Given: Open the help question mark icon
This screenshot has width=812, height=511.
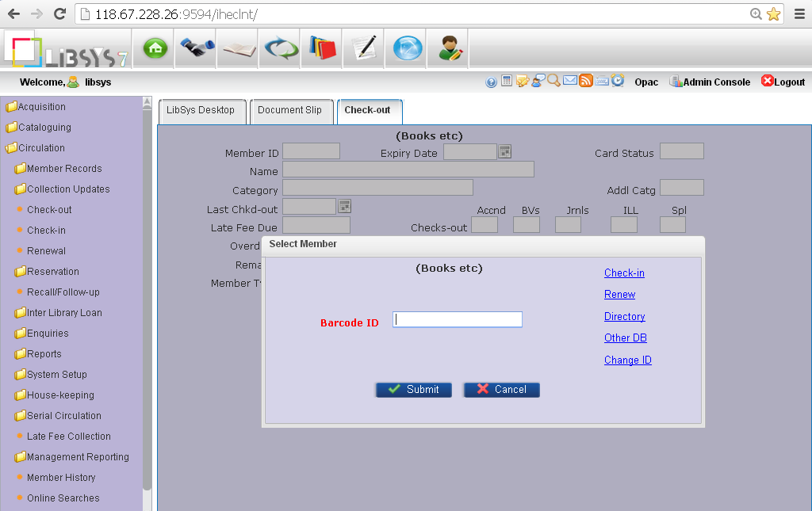Looking at the screenshot, I should tap(490, 82).
